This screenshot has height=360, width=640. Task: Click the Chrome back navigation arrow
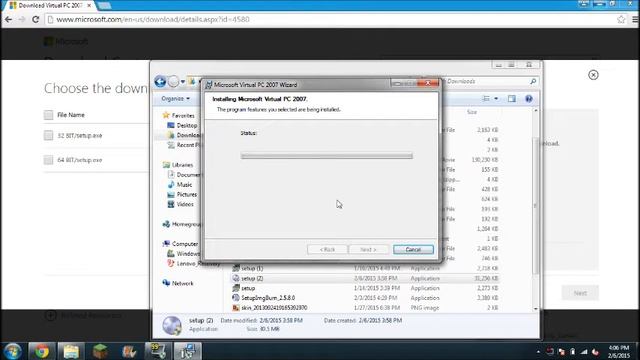coord(8,19)
